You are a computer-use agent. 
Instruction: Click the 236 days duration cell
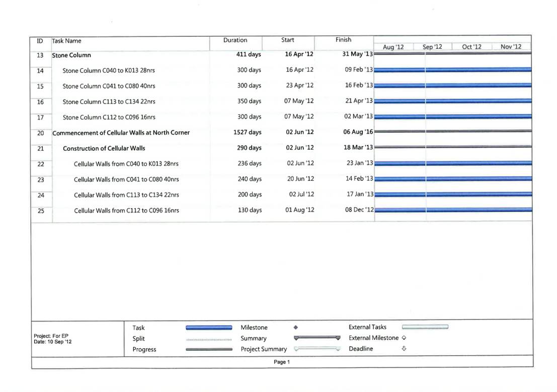[250, 163]
